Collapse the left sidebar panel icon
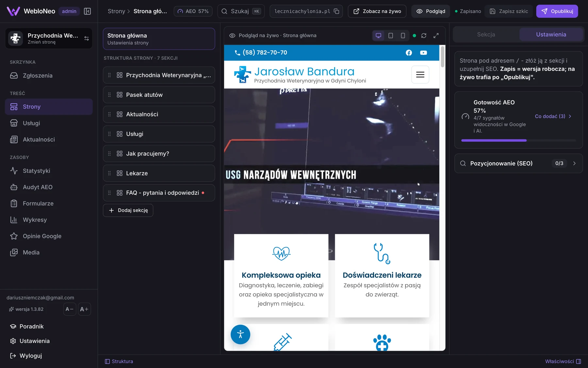The image size is (588, 368). point(87,11)
